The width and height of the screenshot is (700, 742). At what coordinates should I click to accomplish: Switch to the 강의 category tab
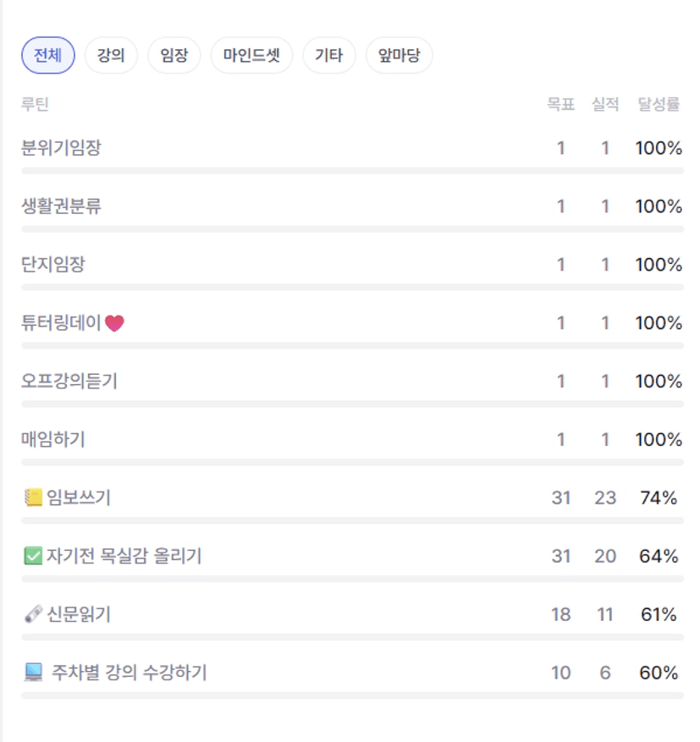tap(111, 56)
